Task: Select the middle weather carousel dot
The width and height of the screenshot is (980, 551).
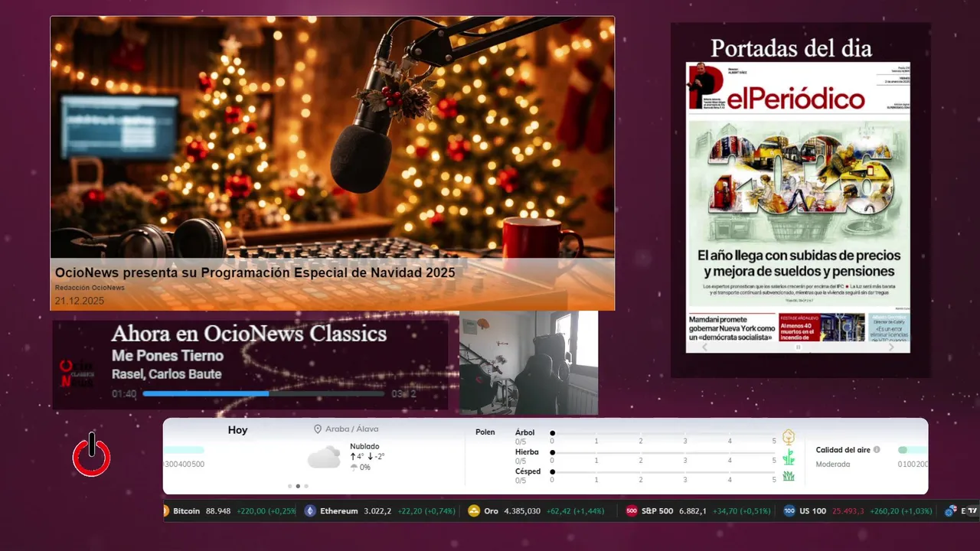Action: [x=298, y=486]
